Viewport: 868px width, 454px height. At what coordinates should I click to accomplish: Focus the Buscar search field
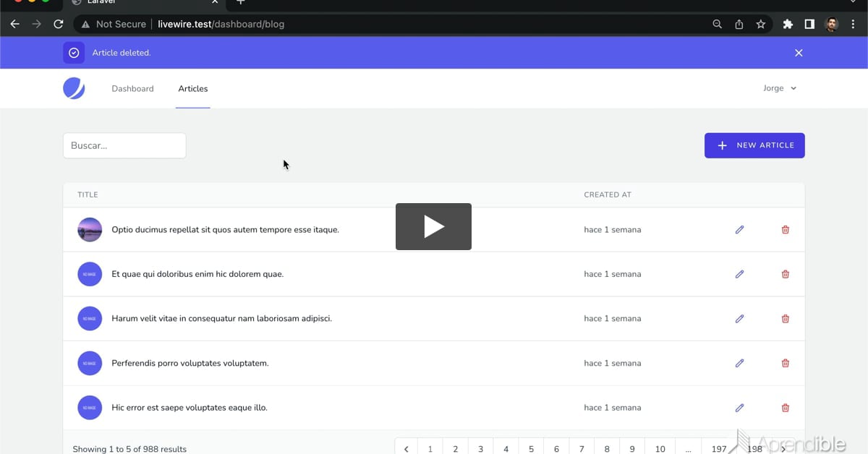point(124,145)
